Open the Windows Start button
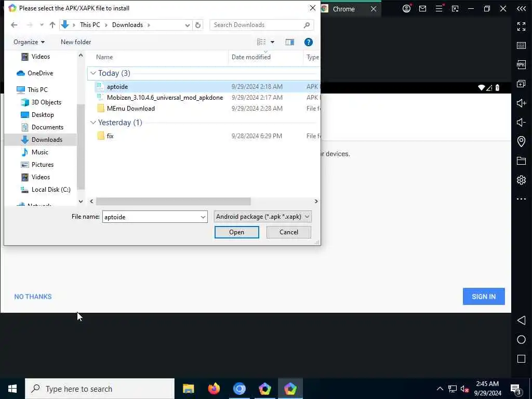 [x=12, y=389]
